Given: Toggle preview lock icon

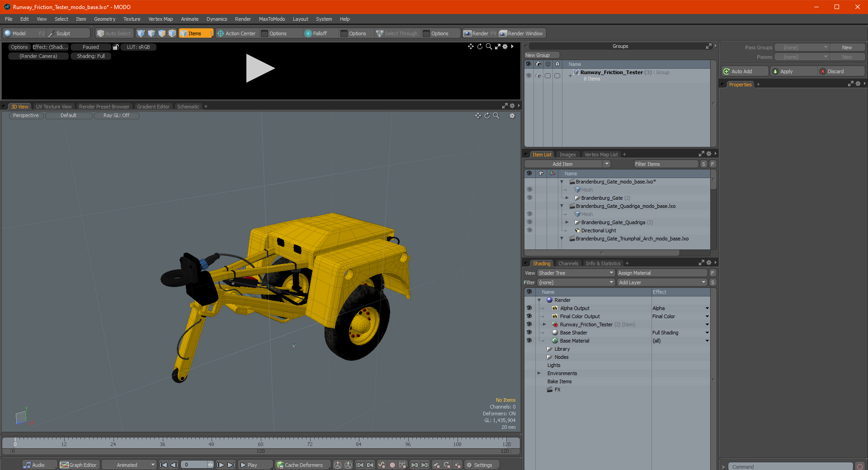Looking at the screenshot, I should click(x=116, y=47).
